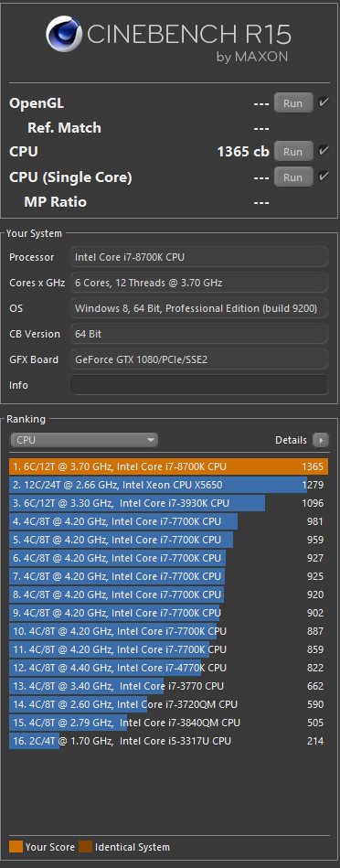Select ranking row 4 i7-7700K score 981
Viewport: 340px width, 868px height.
coord(168,521)
